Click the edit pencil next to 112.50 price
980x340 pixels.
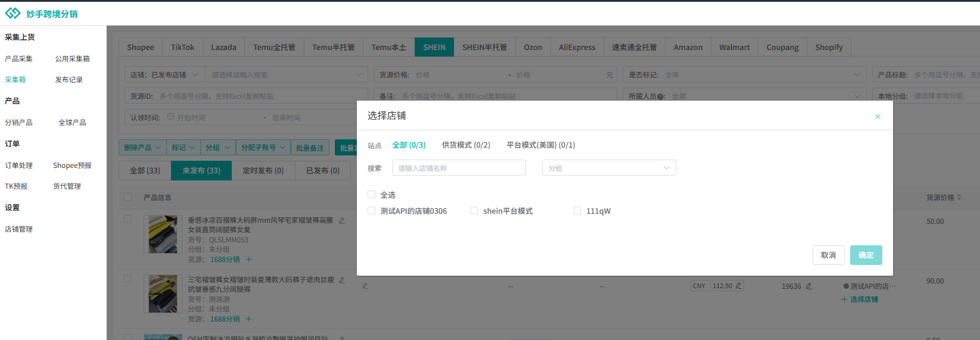[739, 286]
